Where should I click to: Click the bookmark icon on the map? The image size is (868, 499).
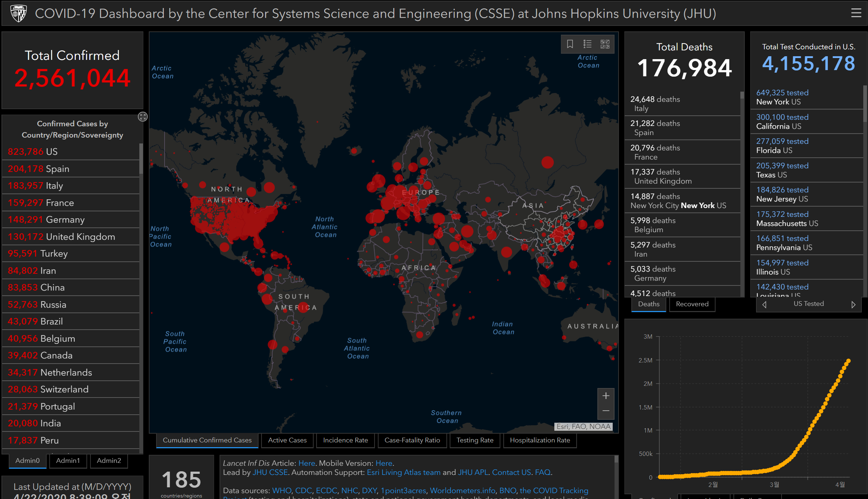(570, 44)
